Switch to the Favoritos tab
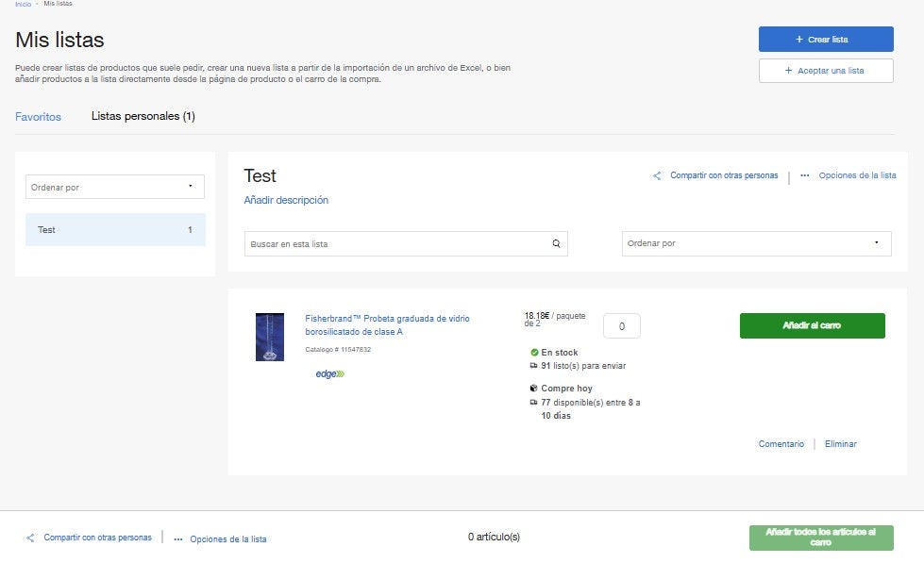The height and width of the screenshot is (563, 924). click(x=38, y=116)
